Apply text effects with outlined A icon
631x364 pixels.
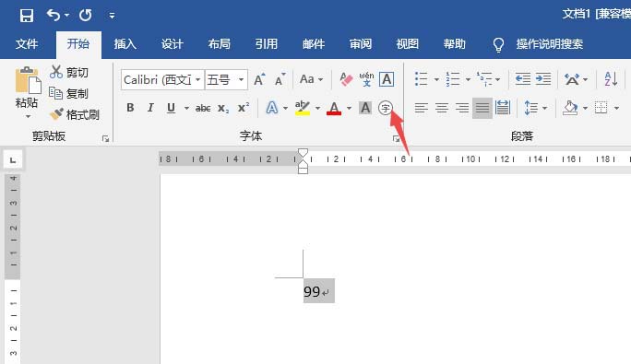point(272,108)
